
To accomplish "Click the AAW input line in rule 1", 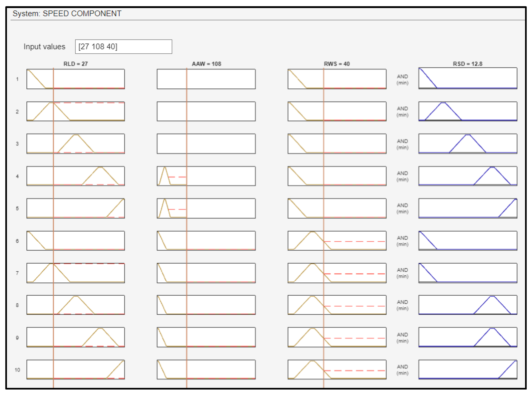I will coord(187,79).
